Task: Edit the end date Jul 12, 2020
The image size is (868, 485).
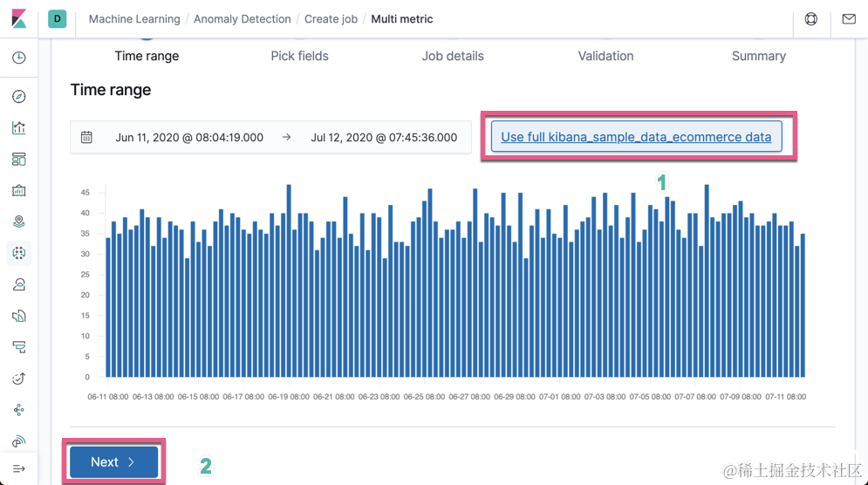Action: 384,137
